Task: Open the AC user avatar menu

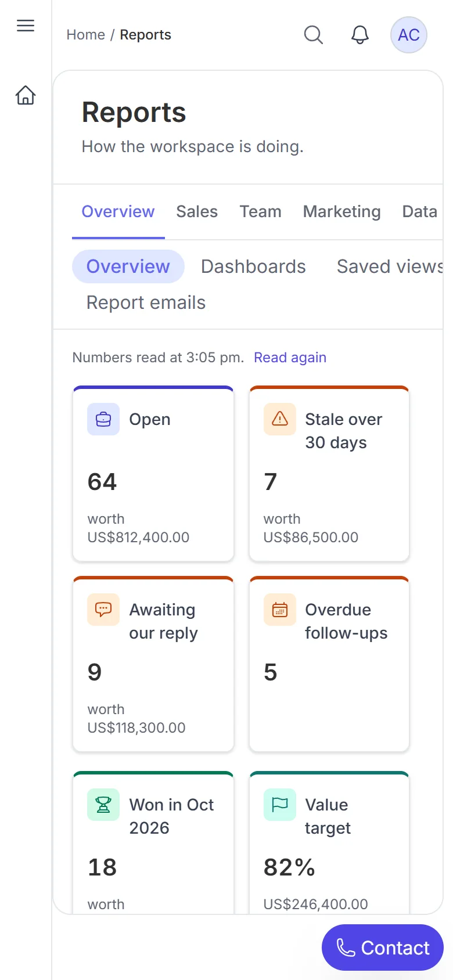Action: [x=409, y=35]
